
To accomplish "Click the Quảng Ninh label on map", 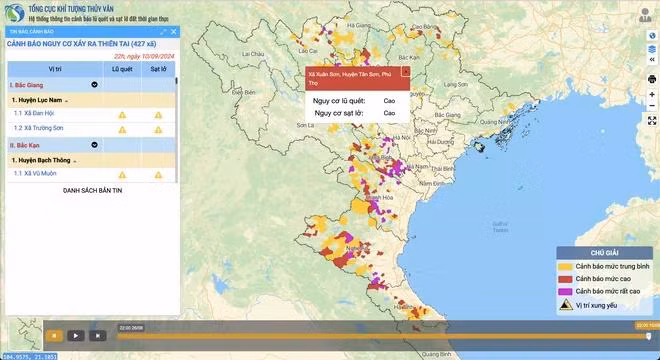I will pos(494,122).
